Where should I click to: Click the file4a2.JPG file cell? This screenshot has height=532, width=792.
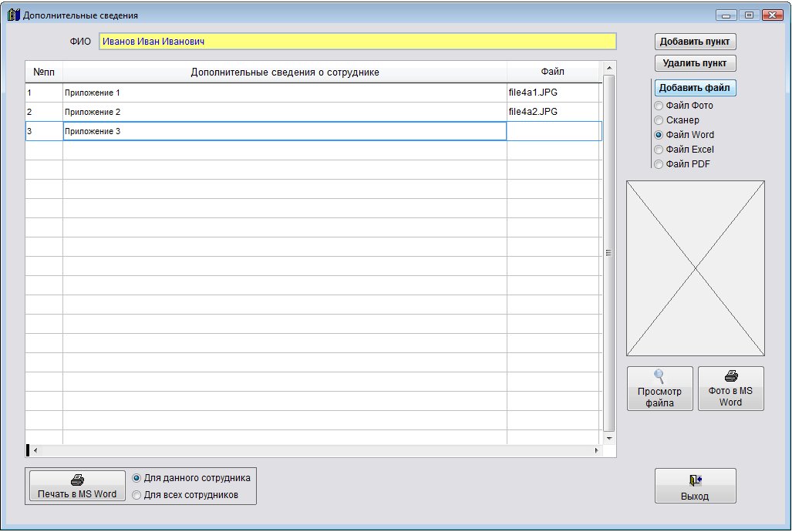[552, 112]
